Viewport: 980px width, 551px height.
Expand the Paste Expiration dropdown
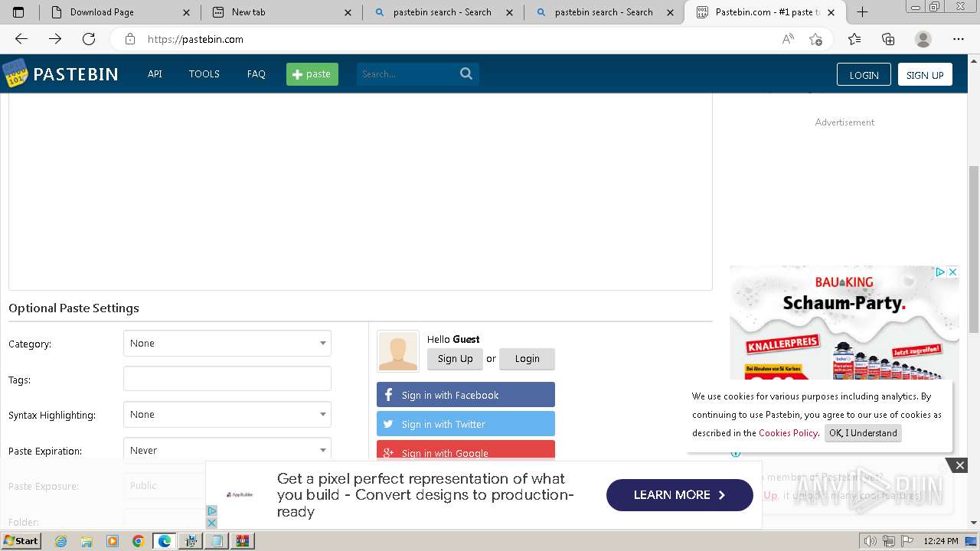point(227,451)
